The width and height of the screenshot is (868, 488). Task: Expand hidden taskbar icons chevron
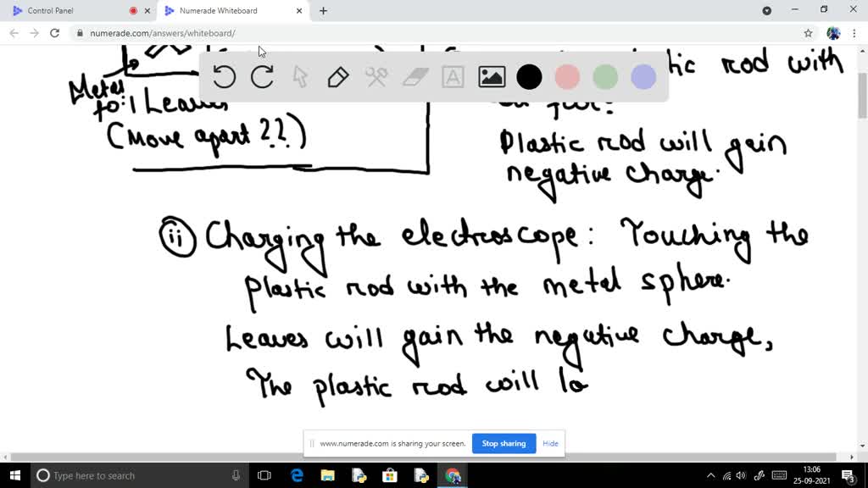click(x=710, y=475)
